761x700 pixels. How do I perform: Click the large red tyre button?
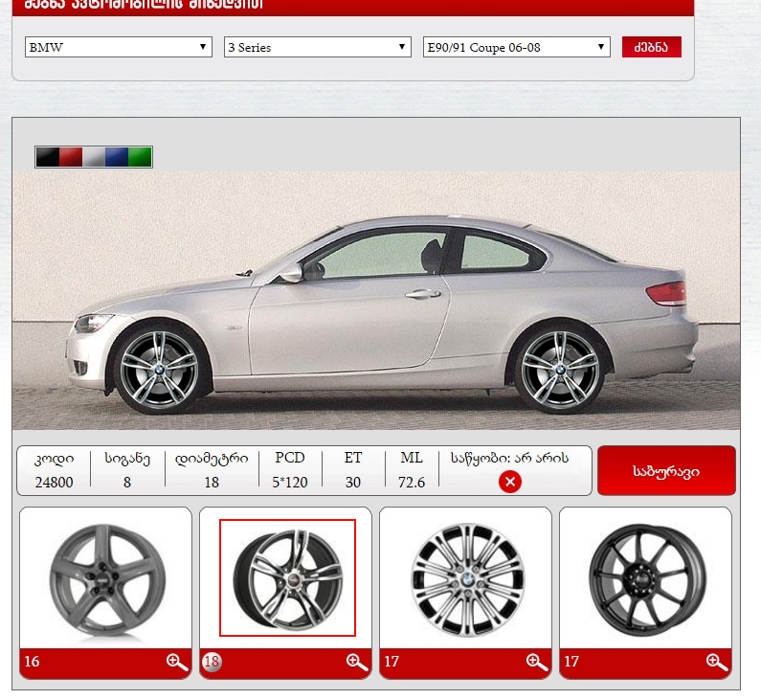(x=666, y=471)
